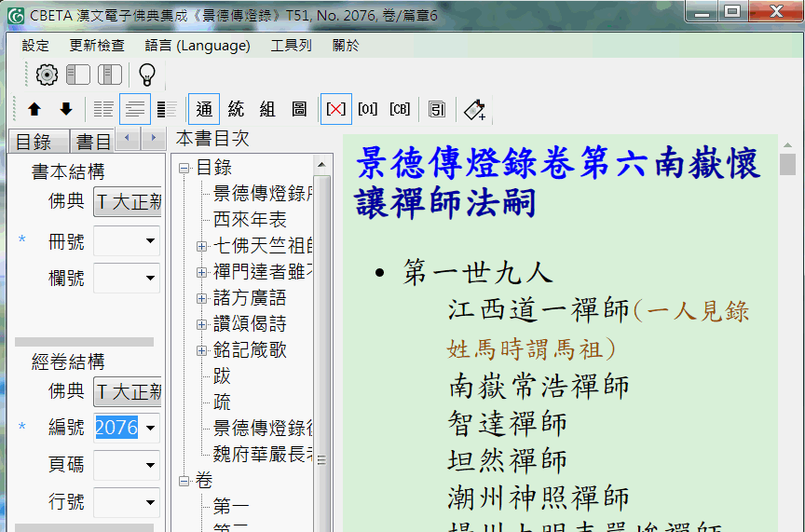
Task: Toggle the left sidebar panel icon
Action: coord(78,75)
